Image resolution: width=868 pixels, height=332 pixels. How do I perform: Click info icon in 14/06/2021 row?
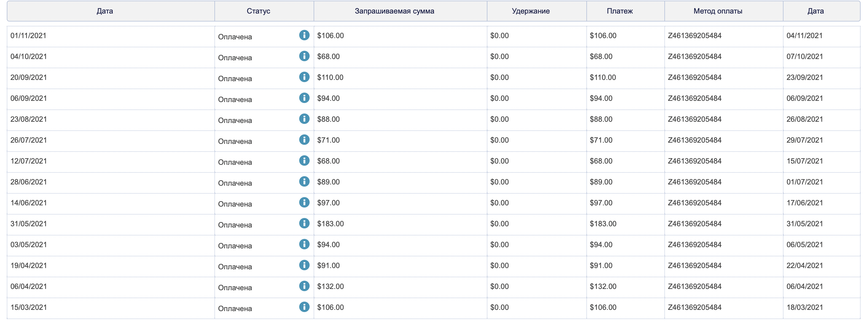click(x=304, y=203)
